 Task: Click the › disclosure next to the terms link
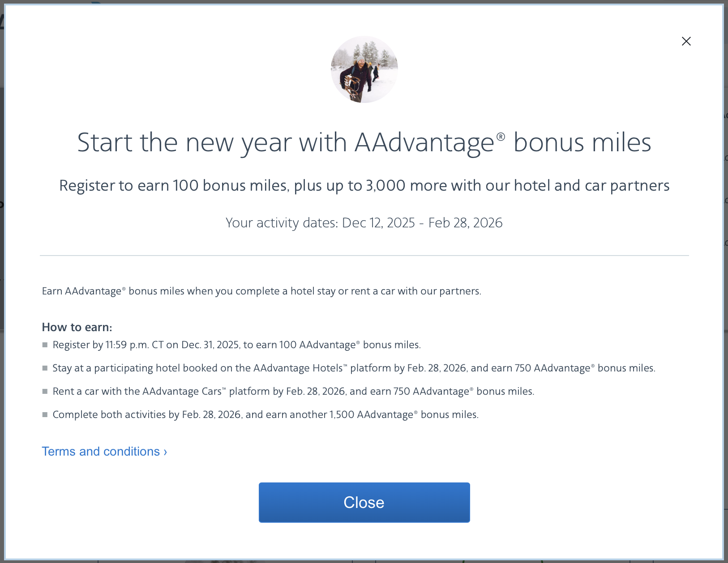pyautogui.click(x=165, y=452)
